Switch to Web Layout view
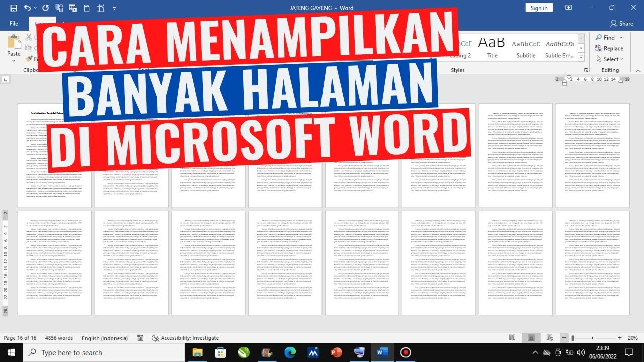644x362 pixels. 550,338
